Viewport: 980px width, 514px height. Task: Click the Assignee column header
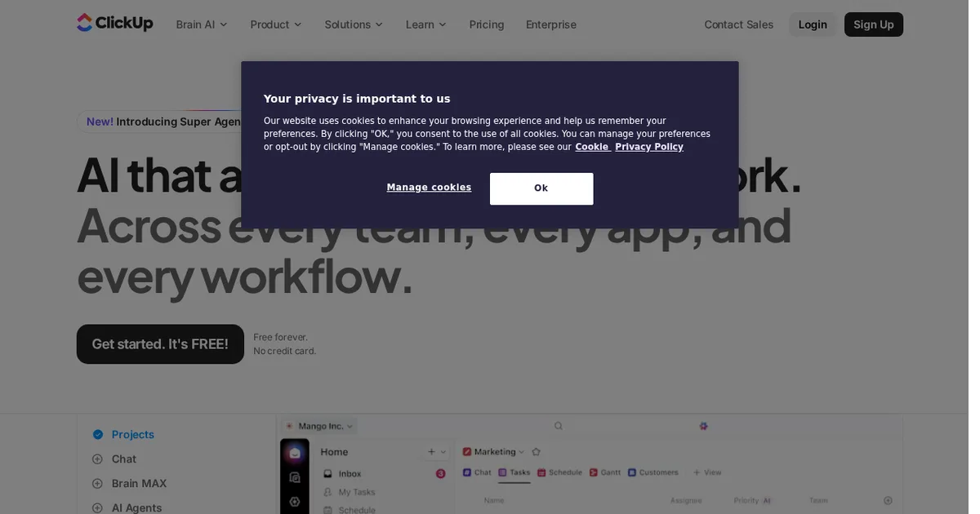(686, 500)
